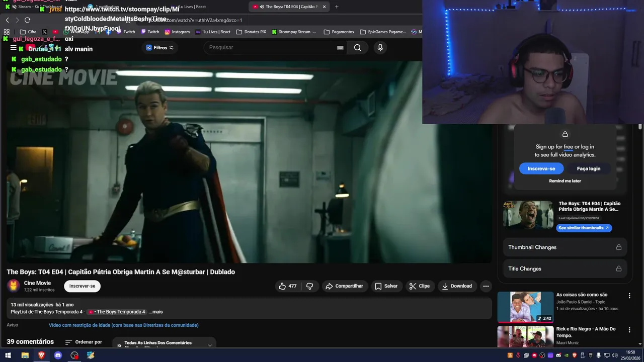The height and width of the screenshot is (362, 644).
Task: Save video to playlist with Salvar
Action: pyautogui.click(x=386, y=286)
